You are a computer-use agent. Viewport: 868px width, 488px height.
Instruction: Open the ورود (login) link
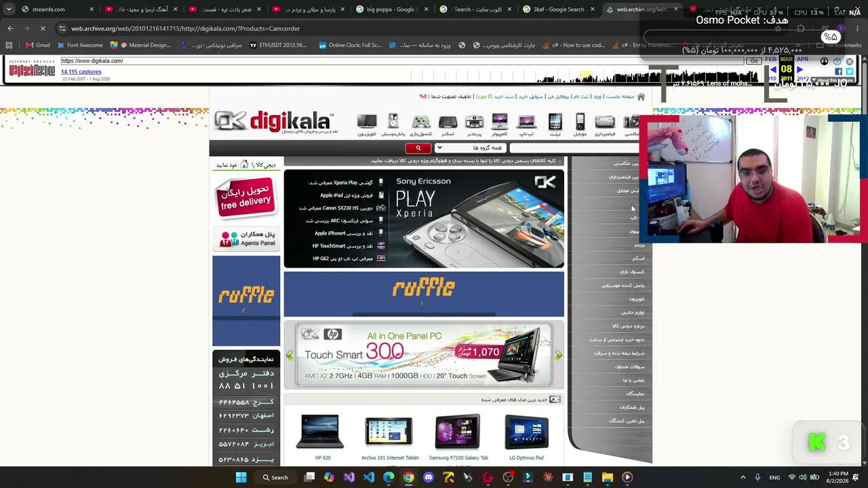597,97
